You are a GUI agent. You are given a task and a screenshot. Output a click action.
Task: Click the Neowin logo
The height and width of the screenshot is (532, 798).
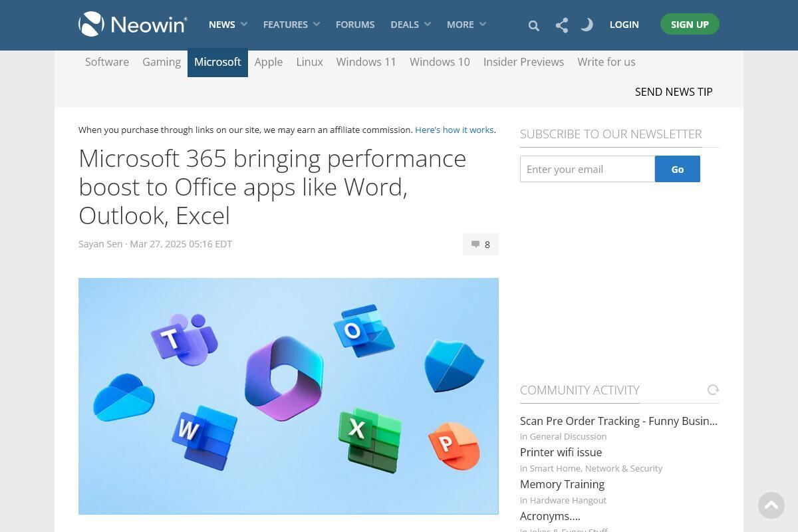[133, 24]
